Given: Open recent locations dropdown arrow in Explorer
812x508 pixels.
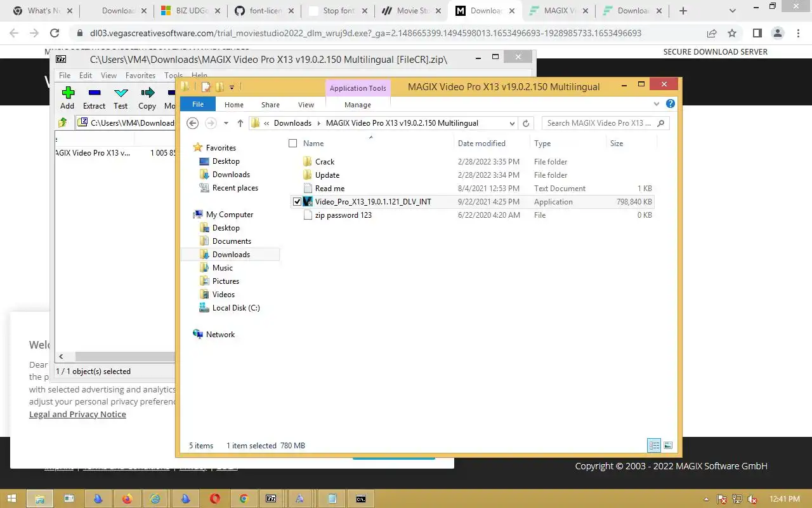Looking at the screenshot, I should 226,123.
